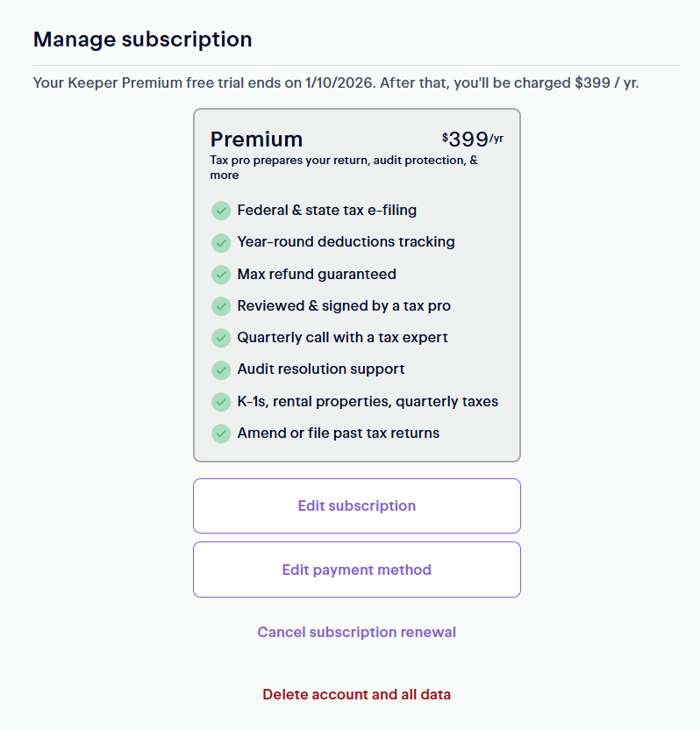Click the checkmark beside Federal & state e-filing
This screenshot has height=731, width=700.
[x=221, y=211]
